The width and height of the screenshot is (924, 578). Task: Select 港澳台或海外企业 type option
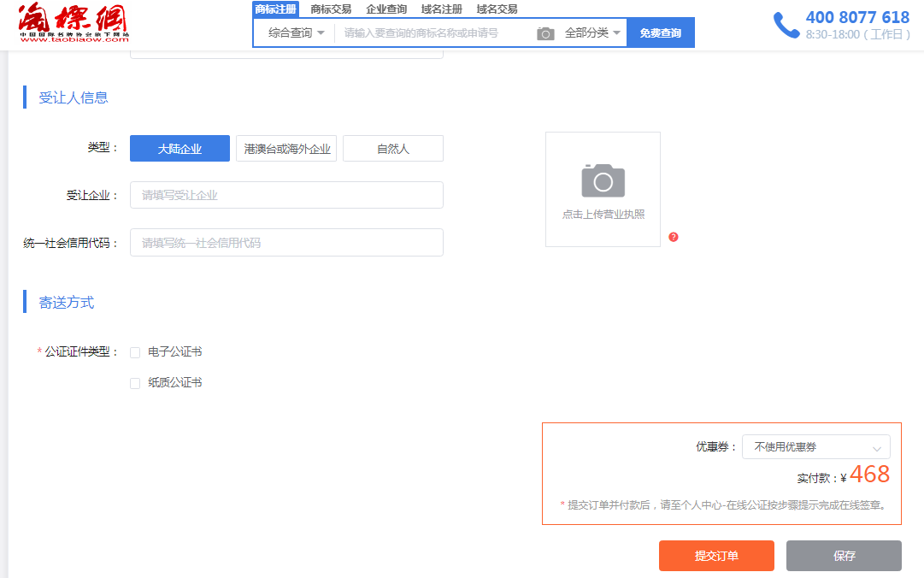pos(286,149)
